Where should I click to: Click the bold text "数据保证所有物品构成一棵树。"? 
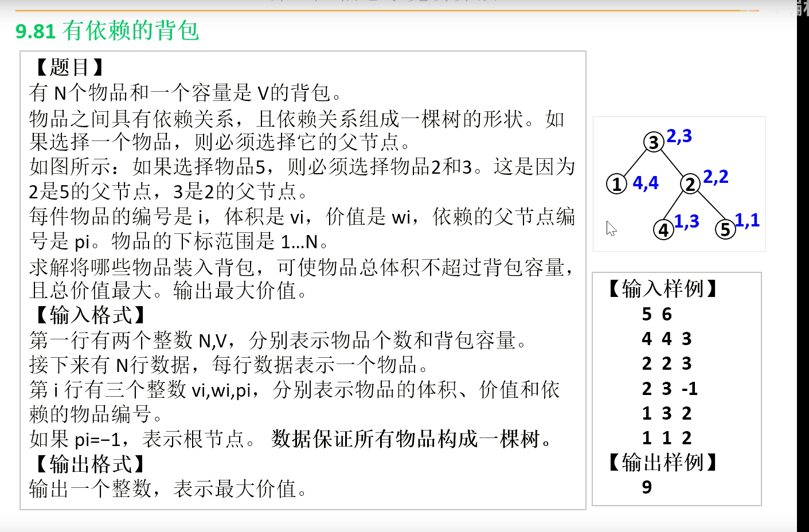click(412, 440)
